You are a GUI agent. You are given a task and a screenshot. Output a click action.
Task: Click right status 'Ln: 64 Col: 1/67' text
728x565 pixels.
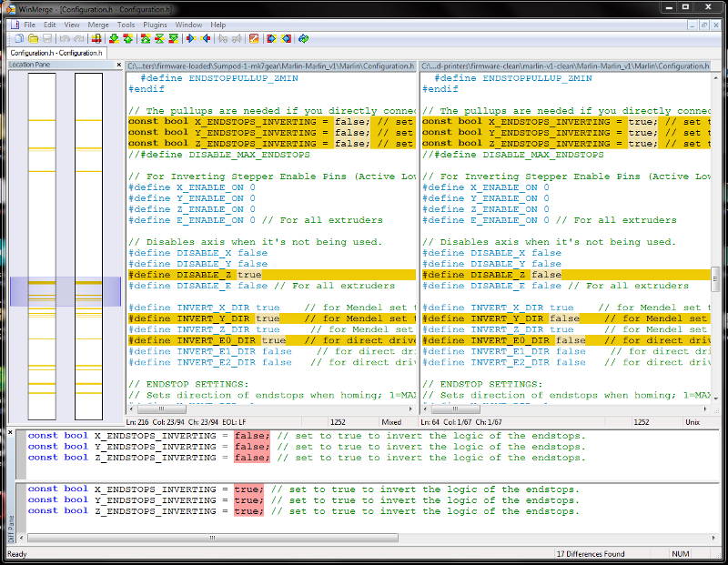click(x=461, y=422)
